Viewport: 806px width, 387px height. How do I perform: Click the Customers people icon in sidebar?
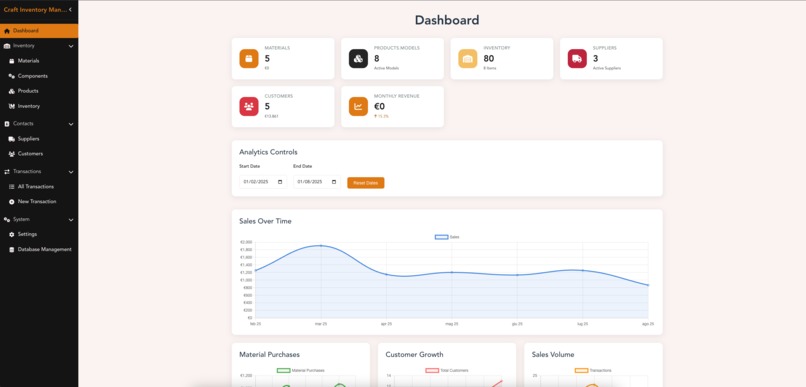[x=12, y=154]
